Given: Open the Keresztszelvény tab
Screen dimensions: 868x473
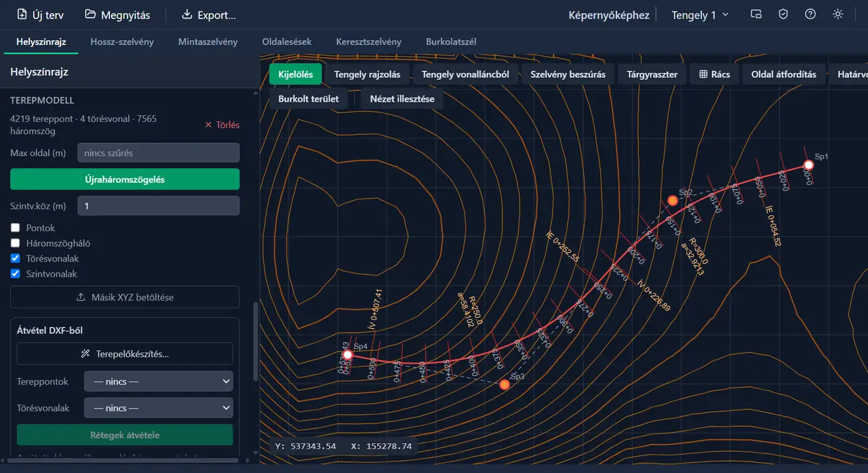Looking at the screenshot, I should (x=369, y=41).
